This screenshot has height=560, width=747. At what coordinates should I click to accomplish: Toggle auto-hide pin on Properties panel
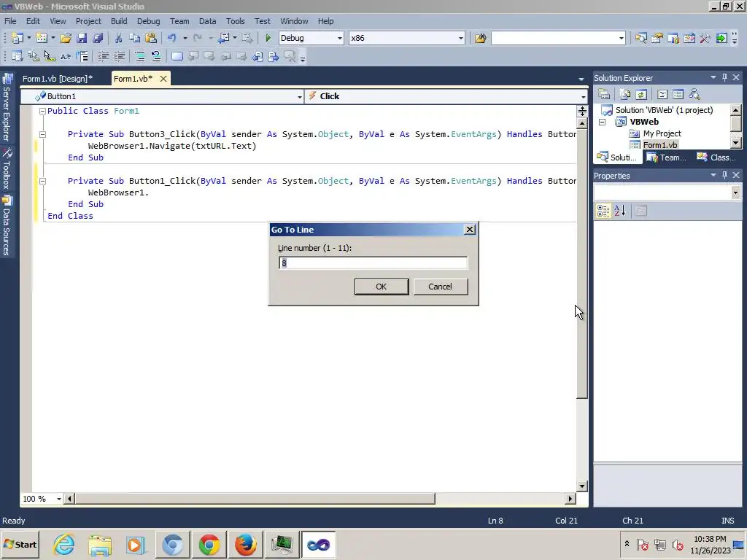tap(724, 175)
